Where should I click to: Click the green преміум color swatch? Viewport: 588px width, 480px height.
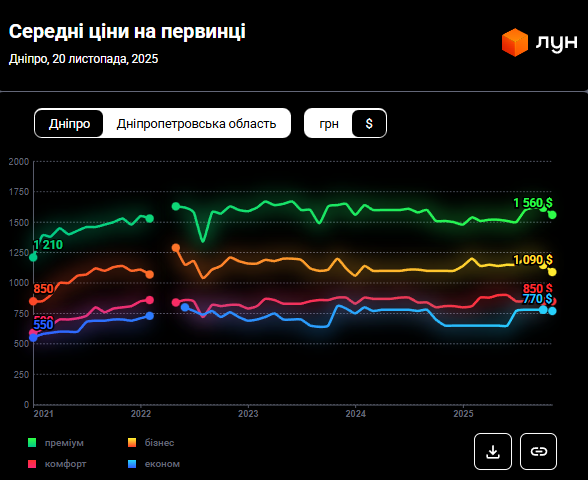(x=32, y=443)
